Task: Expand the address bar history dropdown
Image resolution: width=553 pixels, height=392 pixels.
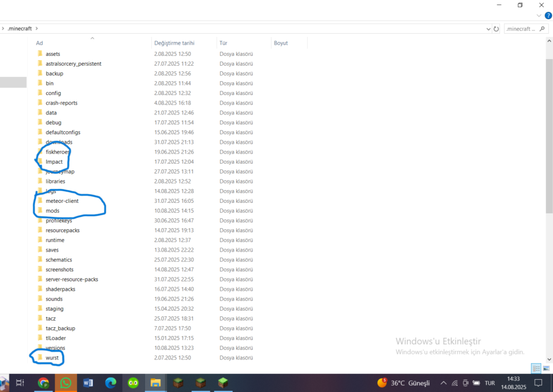Action: 488,29
